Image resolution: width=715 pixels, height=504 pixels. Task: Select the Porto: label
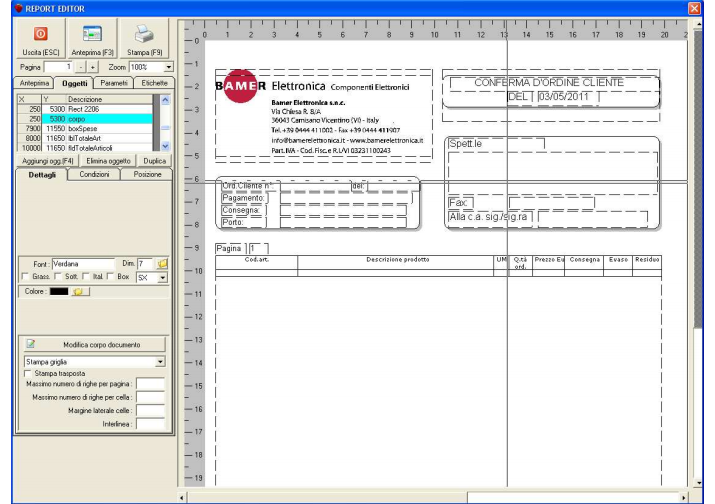coord(233,223)
